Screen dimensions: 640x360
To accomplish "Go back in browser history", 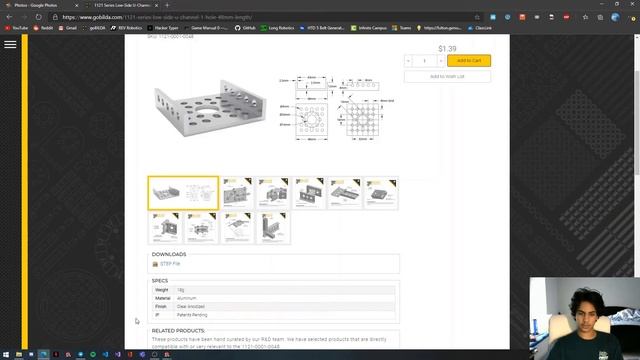I will (x=9, y=17).
